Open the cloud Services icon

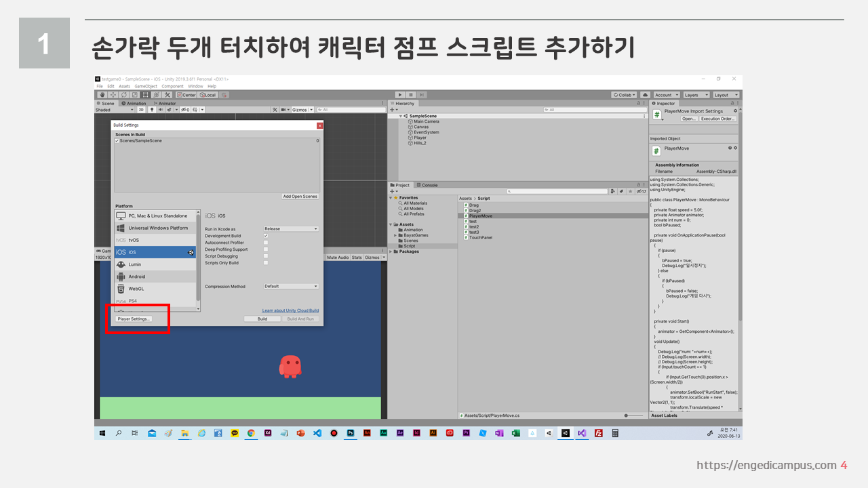click(645, 95)
